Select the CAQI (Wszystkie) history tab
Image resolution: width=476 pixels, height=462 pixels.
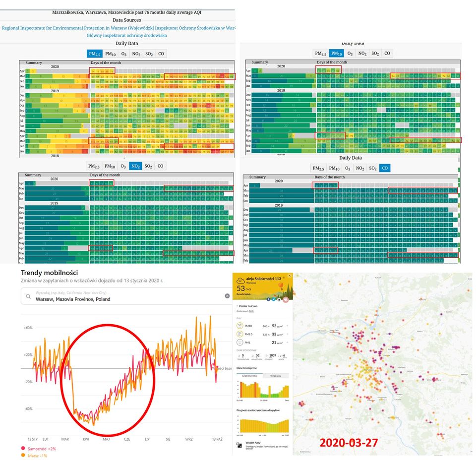coord(250,376)
